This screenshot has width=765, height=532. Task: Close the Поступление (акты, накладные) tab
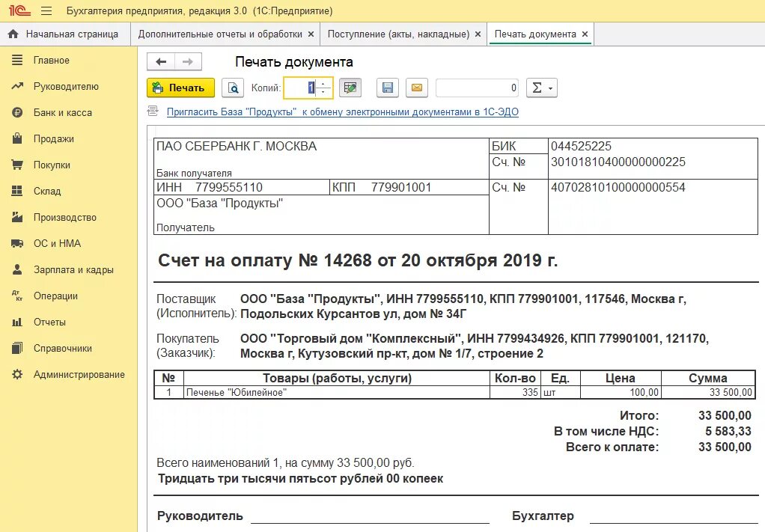point(478,34)
